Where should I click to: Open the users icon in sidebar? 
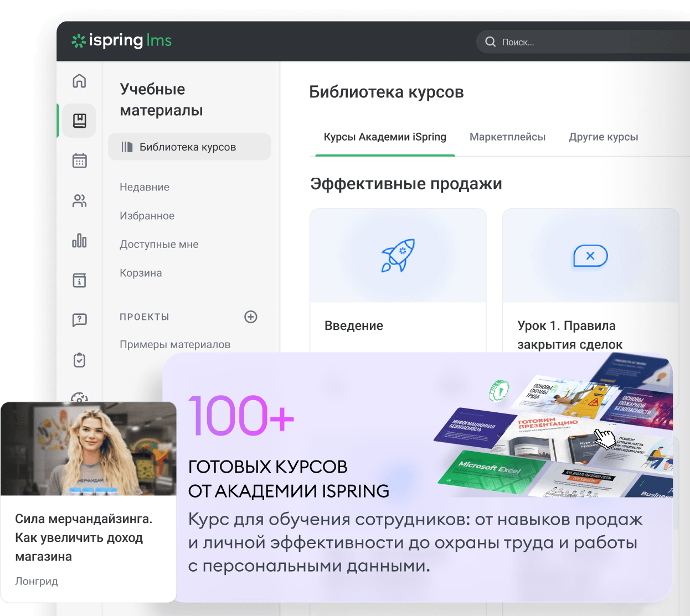tap(79, 200)
